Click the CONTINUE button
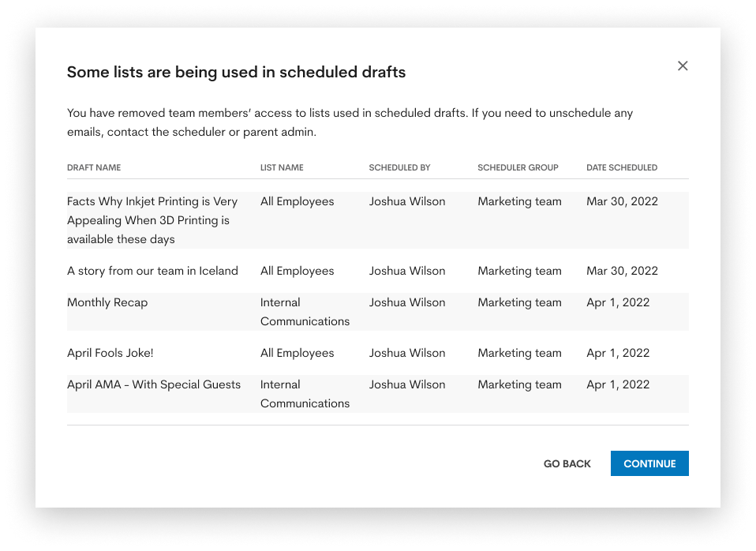The height and width of the screenshot is (551, 756). click(x=649, y=463)
